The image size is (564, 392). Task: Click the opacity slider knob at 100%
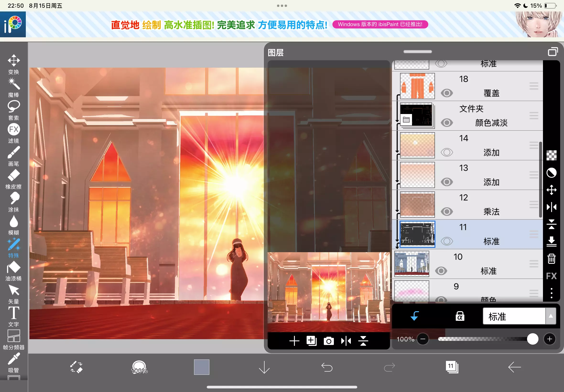point(532,339)
